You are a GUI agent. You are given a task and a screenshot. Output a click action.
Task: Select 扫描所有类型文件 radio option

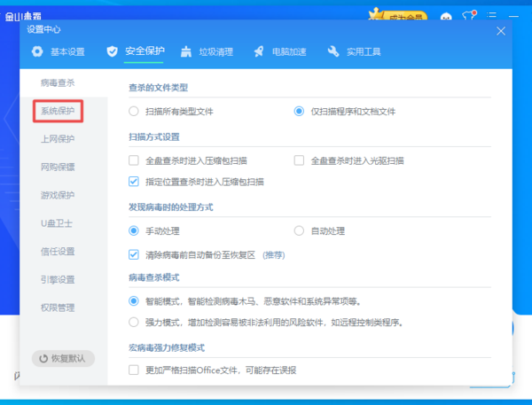pos(134,112)
